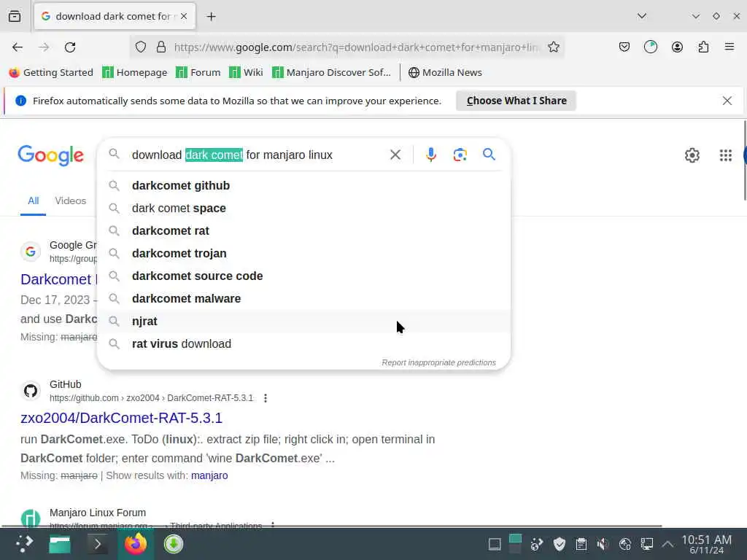Viewport: 747px width, 560px height.
Task: Close the download dark comet tab
Action: pos(184,16)
